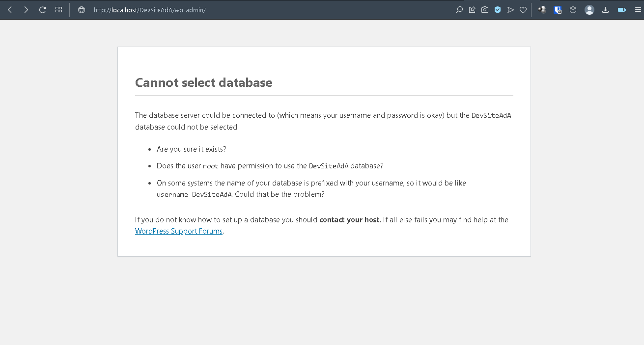The image size is (644, 345).
Task: Open the Bitwarden shield extension
Action: tap(558, 10)
